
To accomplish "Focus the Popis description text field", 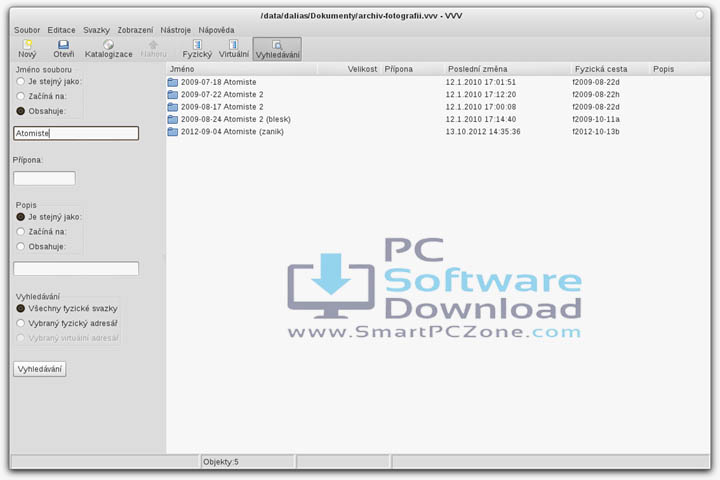I will point(76,269).
